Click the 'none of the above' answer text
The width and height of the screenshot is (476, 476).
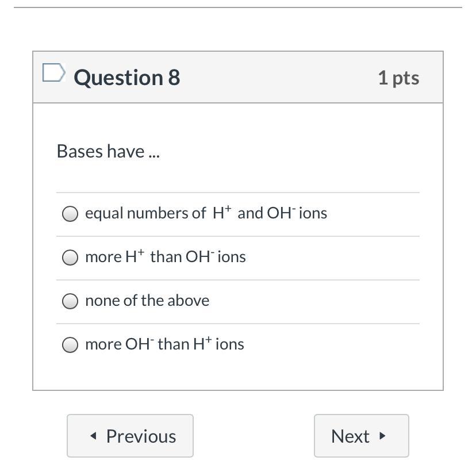click(x=147, y=301)
